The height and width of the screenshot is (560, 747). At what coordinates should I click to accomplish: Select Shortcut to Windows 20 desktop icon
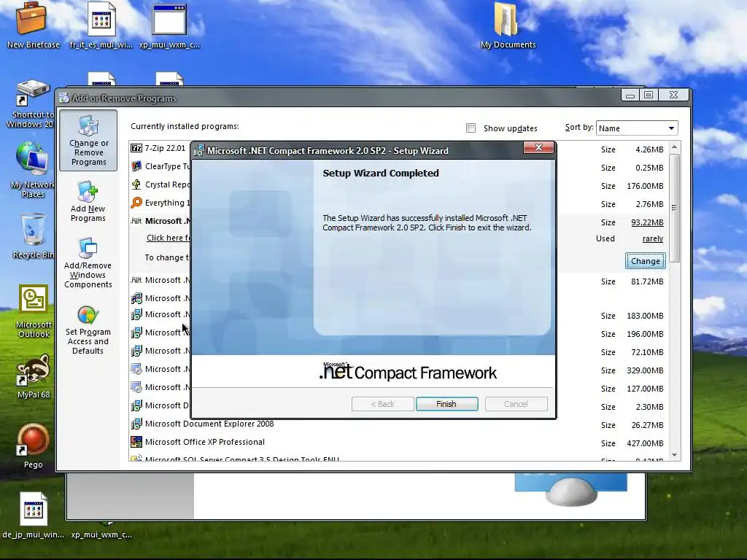tap(32, 104)
